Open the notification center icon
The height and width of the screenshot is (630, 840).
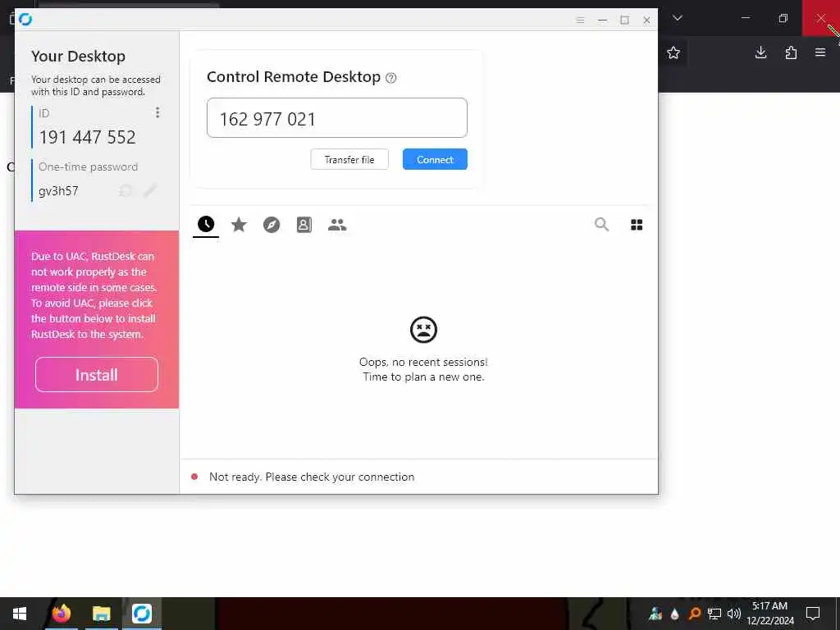pyautogui.click(x=813, y=614)
